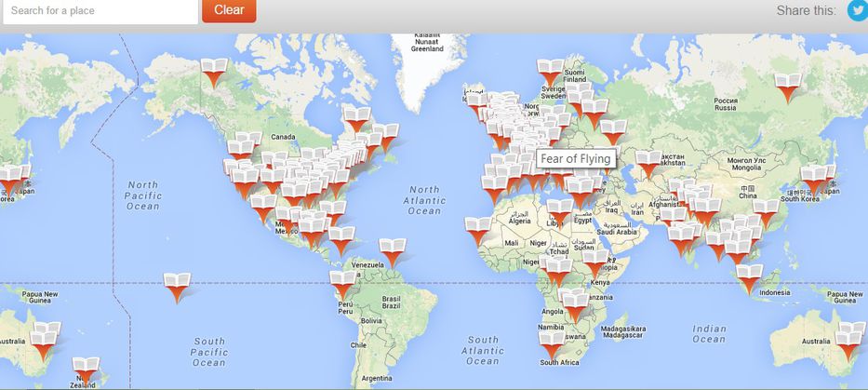
Task: Click the 'North Pacific Ocean' map label
Action: tap(141, 195)
